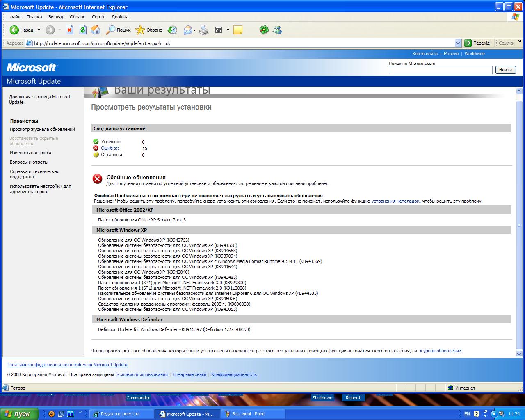The height and width of the screenshot is (420, 525).
Task: Switch to the Редактор реестра taskbar window
Action: [x=121, y=414]
